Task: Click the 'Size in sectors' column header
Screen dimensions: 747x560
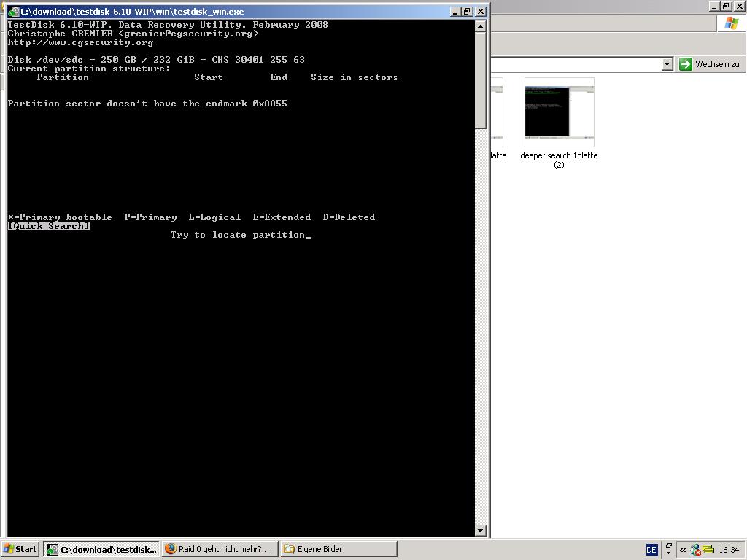Action: pyautogui.click(x=354, y=77)
